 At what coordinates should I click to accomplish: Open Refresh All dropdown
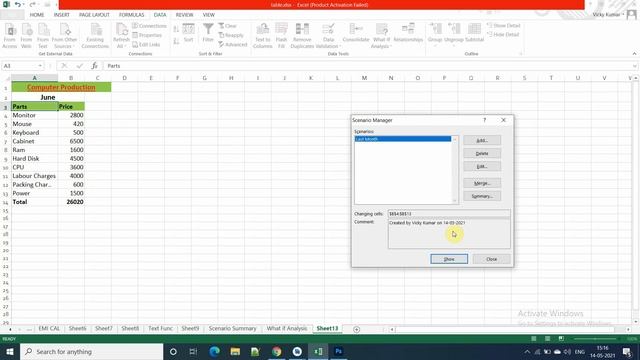click(121, 36)
